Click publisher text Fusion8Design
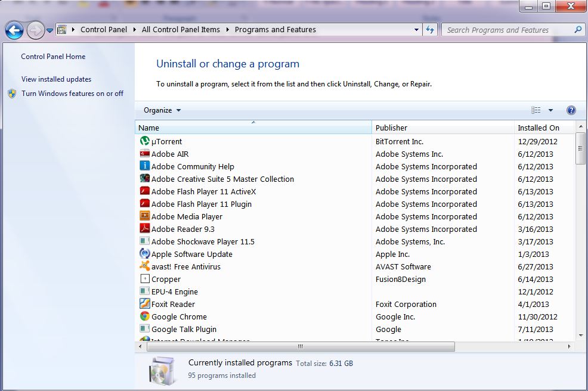 click(x=401, y=279)
